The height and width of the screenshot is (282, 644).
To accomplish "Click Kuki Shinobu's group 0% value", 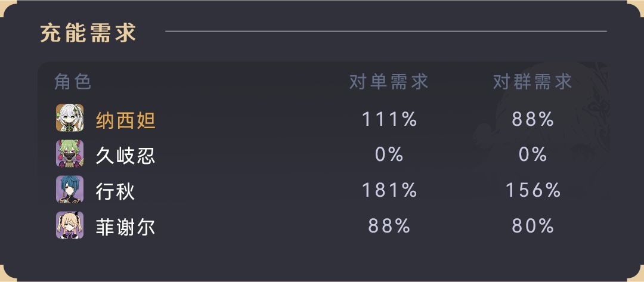I will coord(532,155).
